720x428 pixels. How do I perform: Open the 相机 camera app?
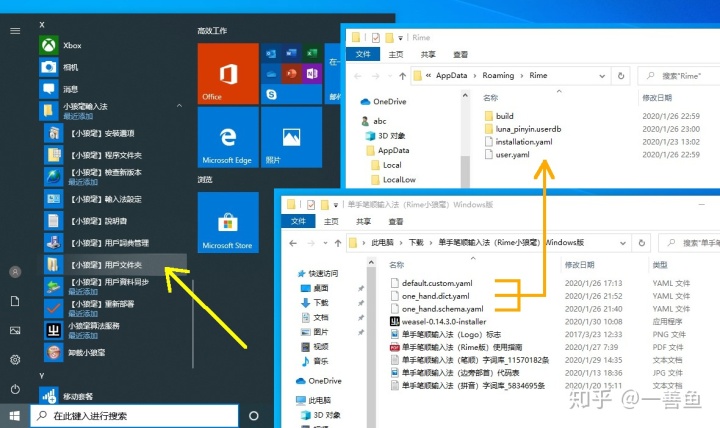pos(110,67)
